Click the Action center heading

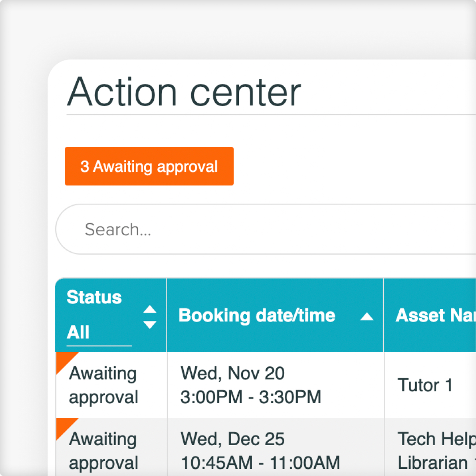click(x=184, y=92)
